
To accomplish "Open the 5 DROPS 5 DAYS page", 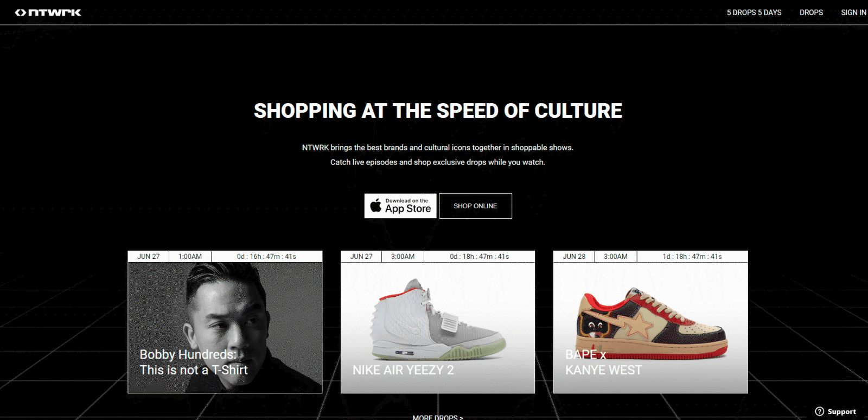I will point(754,12).
